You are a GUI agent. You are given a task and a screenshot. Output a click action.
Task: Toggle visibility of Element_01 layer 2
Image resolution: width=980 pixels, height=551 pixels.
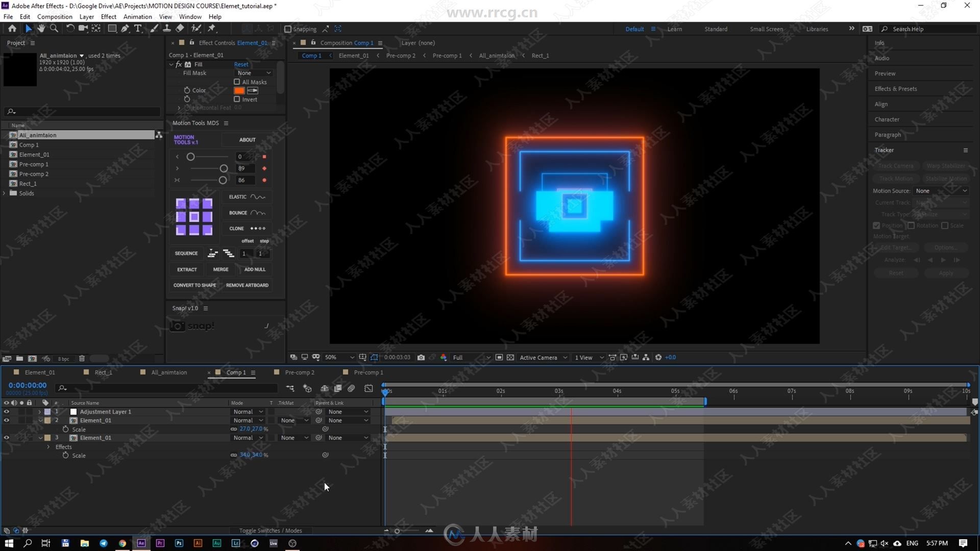pos(7,420)
